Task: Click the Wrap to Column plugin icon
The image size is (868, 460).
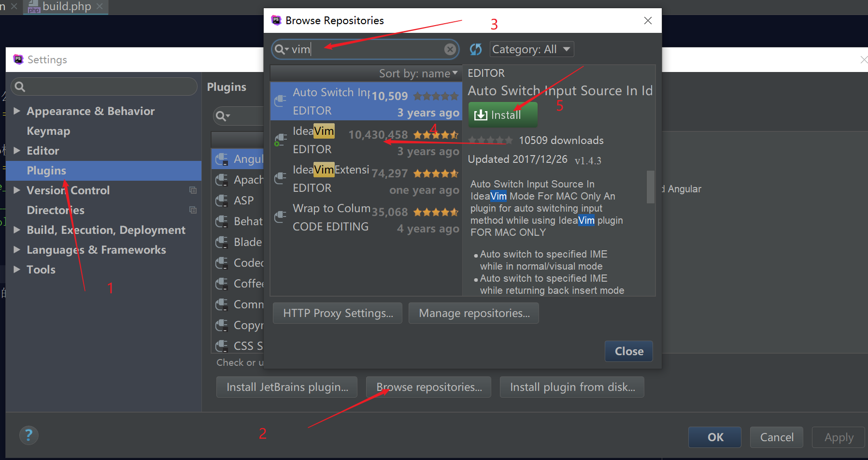Action: tap(280, 217)
